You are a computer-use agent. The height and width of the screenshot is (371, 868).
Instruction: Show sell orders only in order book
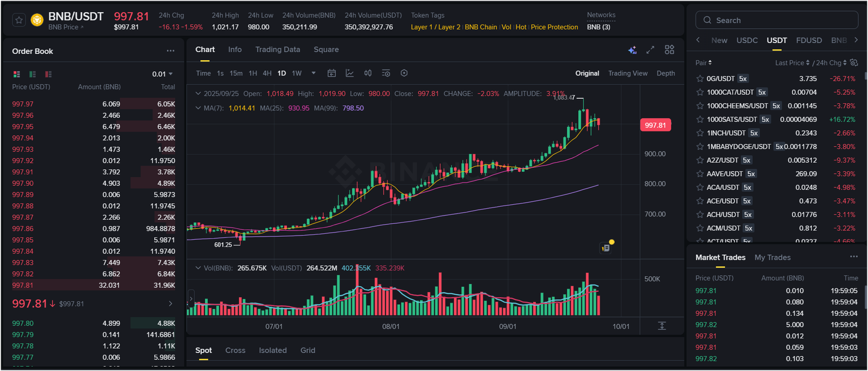tap(48, 74)
